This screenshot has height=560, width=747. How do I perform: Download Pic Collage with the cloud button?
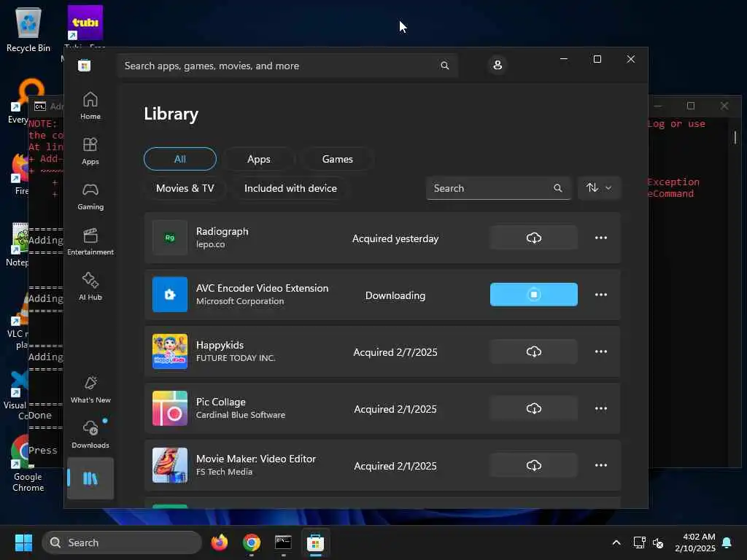pyautogui.click(x=533, y=408)
